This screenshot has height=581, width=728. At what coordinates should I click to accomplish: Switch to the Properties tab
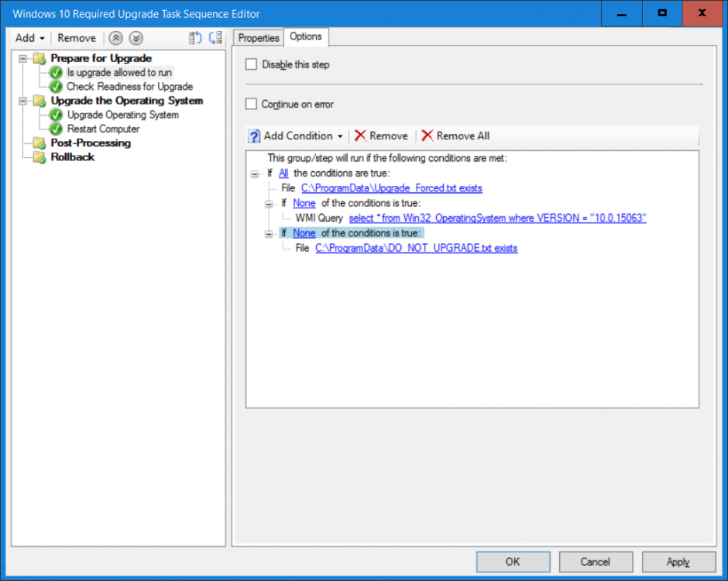[259, 38]
